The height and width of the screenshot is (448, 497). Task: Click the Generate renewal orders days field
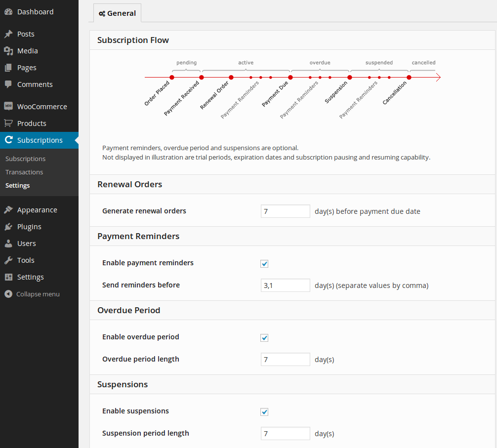285,211
